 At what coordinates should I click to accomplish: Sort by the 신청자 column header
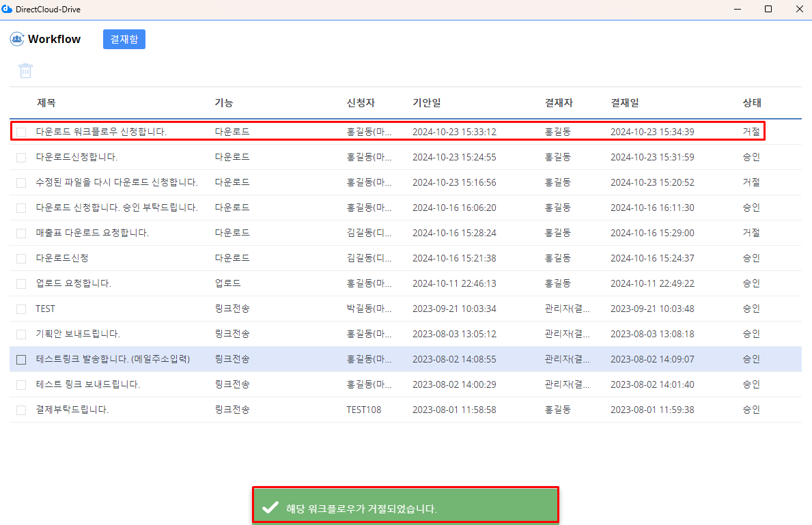click(x=361, y=102)
